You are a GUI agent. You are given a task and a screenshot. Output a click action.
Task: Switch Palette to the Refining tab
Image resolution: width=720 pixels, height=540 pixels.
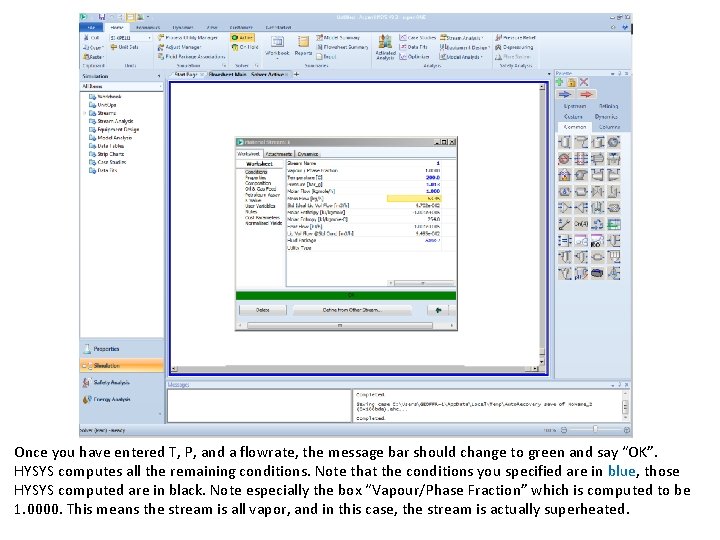pos(608,106)
